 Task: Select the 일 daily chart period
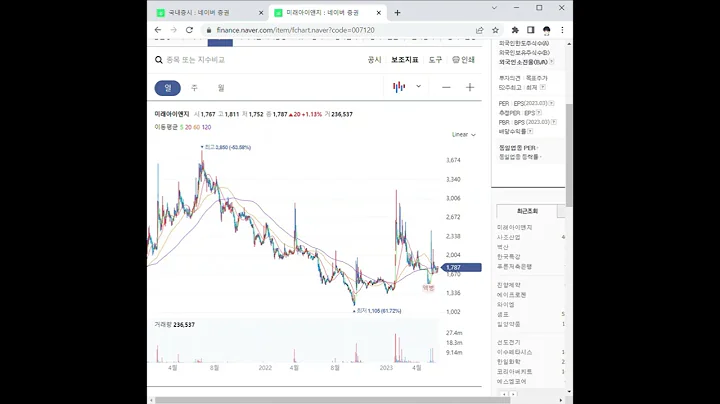168,88
